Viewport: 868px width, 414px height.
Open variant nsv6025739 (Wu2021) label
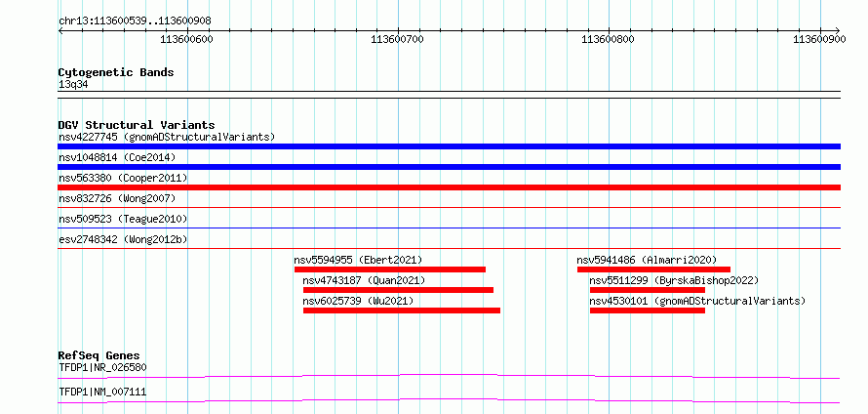pyautogui.click(x=358, y=301)
